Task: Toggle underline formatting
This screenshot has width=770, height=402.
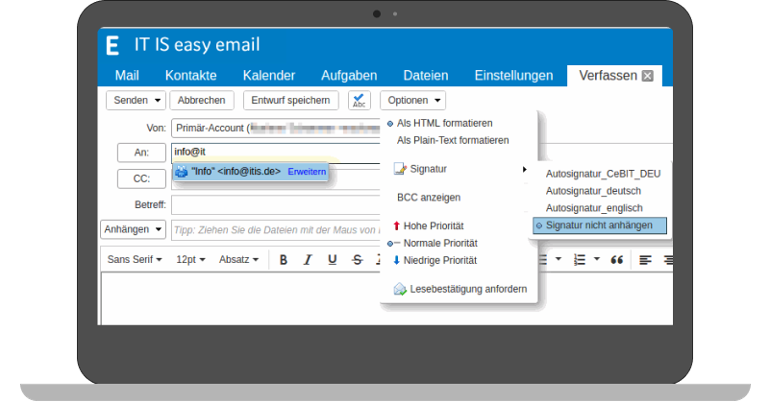Action: click(332, 260)
